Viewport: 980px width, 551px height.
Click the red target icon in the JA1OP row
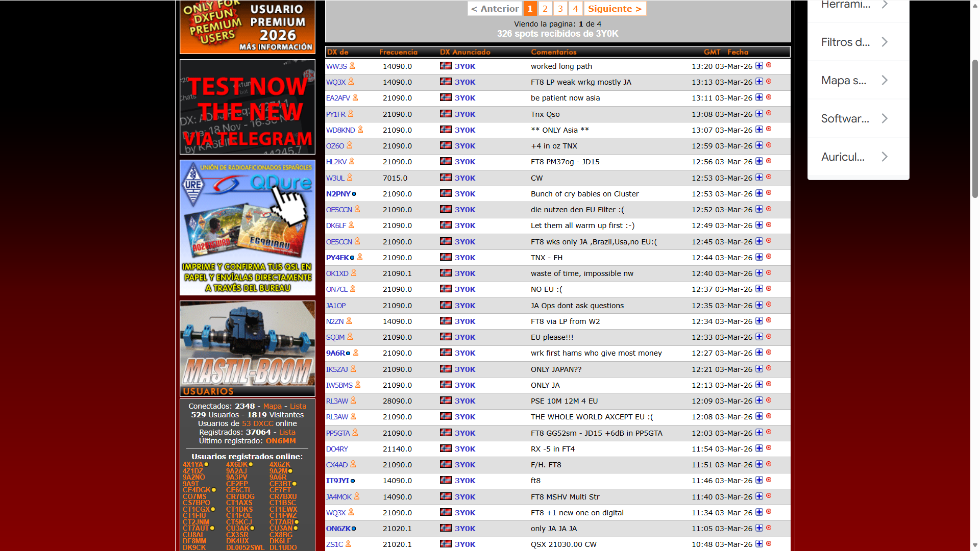[769, 305]
